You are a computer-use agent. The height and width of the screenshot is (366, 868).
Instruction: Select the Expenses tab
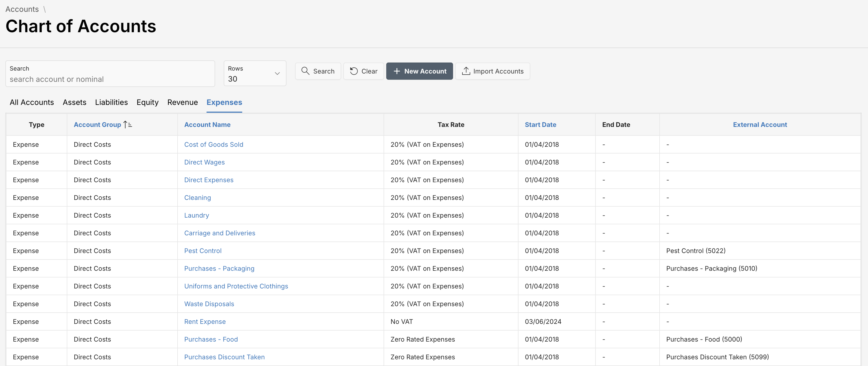224,103
